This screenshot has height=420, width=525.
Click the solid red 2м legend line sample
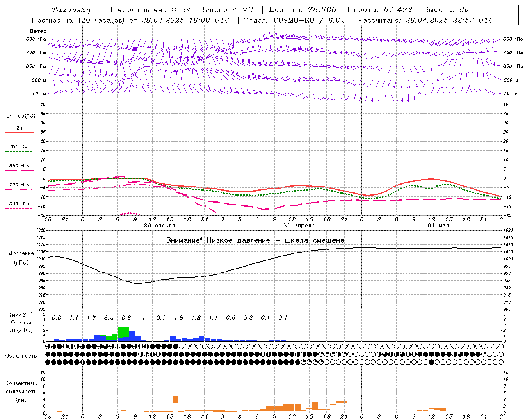(19, 133)
